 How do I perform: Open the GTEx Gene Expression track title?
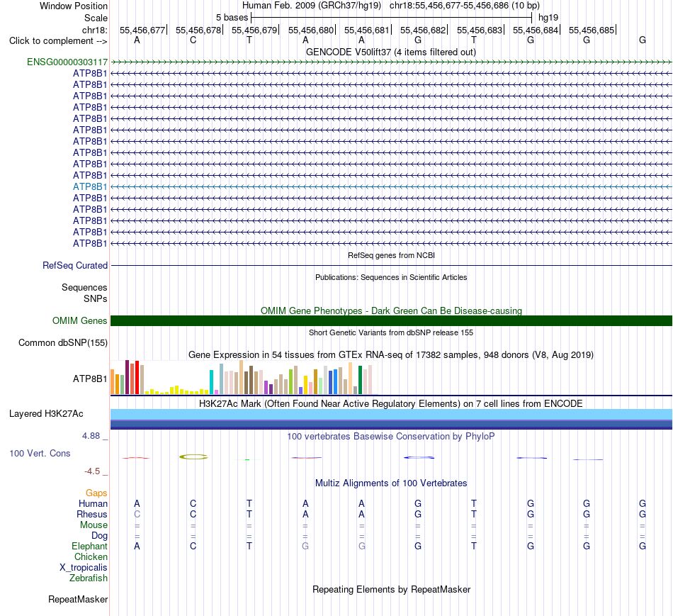[391, 355]
